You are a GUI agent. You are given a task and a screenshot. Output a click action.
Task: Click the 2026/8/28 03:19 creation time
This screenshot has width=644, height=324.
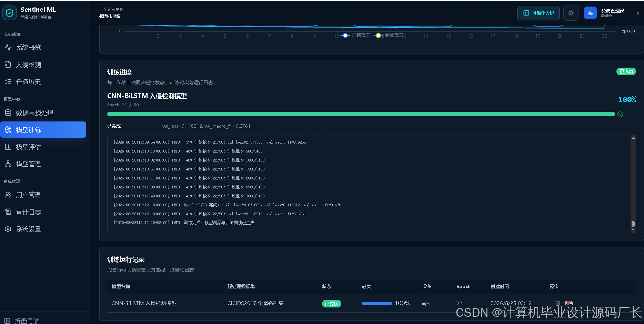coord(511,303)
